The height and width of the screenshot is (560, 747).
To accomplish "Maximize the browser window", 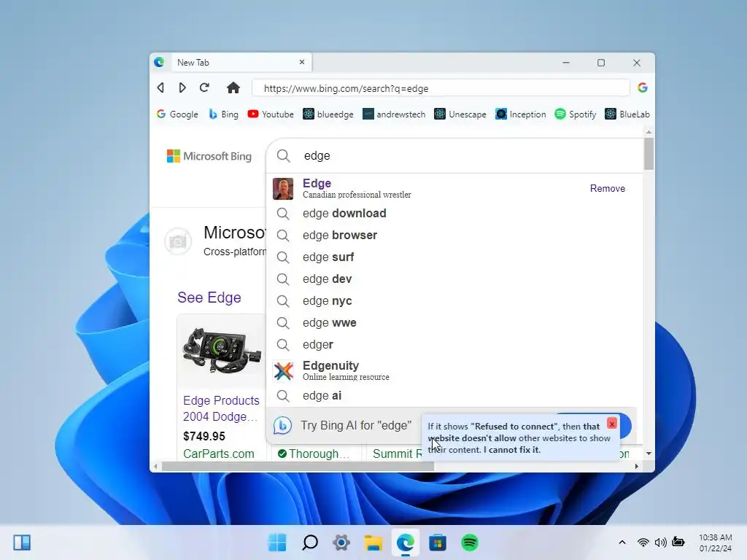I will click(601, 63).
